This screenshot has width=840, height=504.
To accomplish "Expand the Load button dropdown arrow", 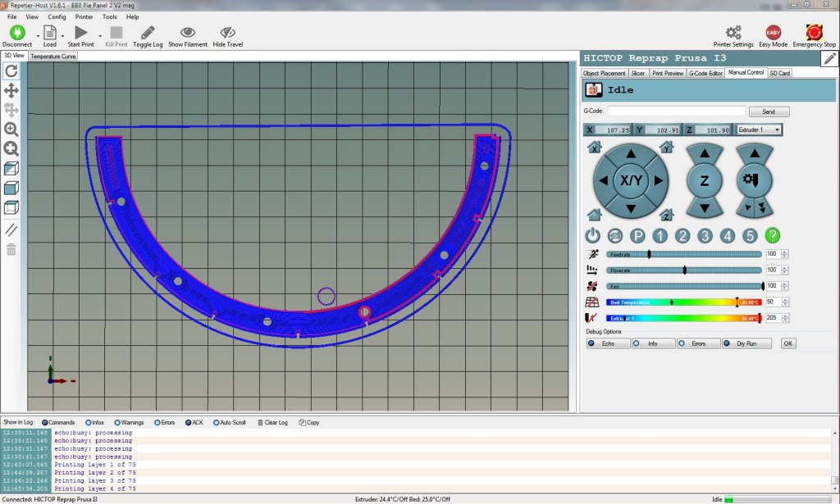I will (62, 35).
